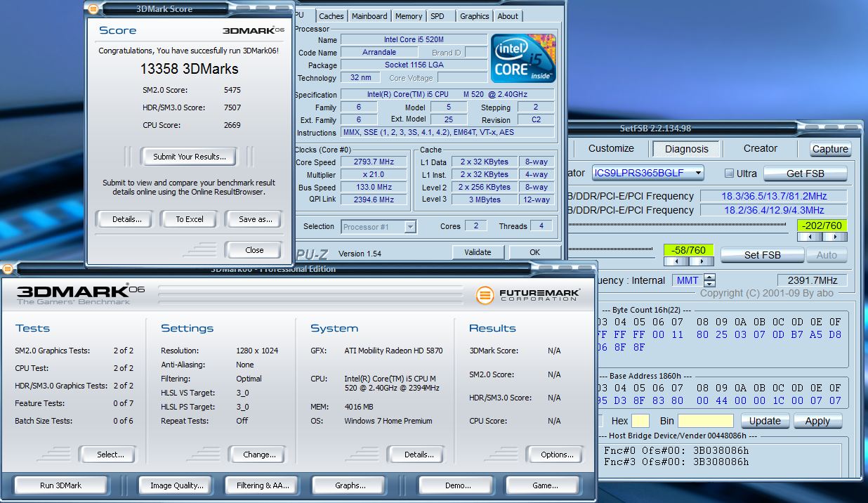Image resolution: width=868 pixels, height=503 pixels.
Task: Launch the Demo button in 3DMark06
Action: coord(458,485)
